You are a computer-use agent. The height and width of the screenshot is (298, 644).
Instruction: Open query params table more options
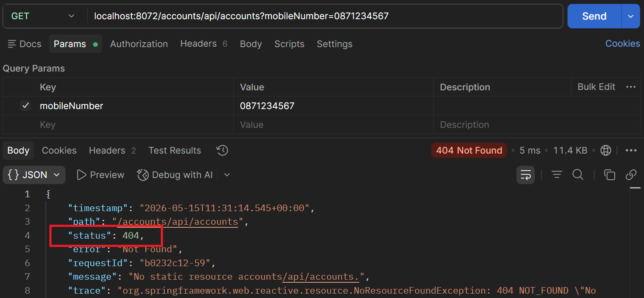pos(630,87)
